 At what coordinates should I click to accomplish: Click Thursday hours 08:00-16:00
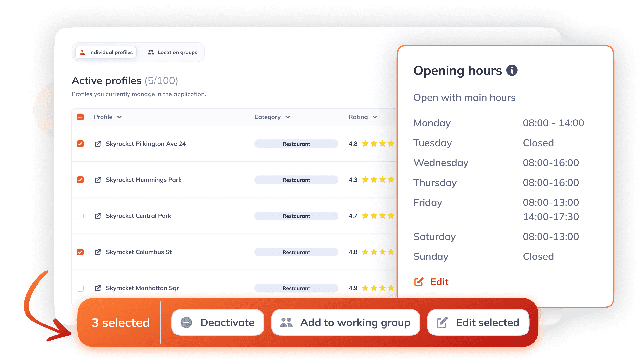pyautogui.click(x=551, y=182)
